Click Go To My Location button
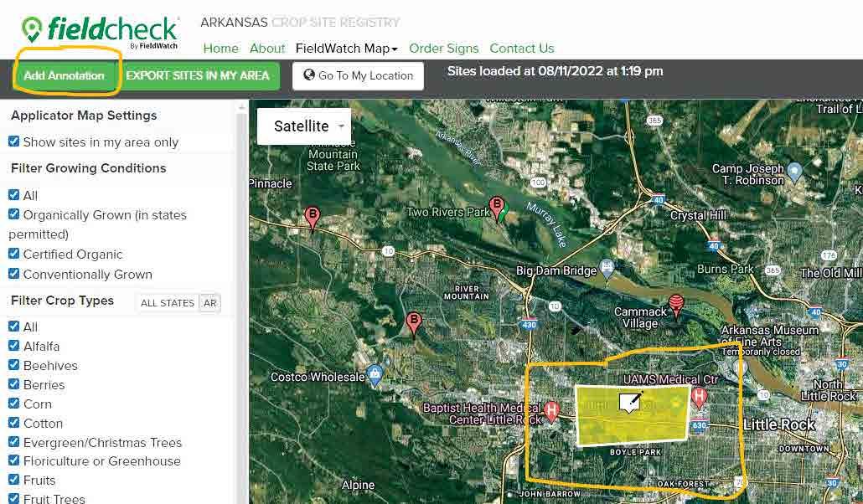 click(x=358, y=76)
